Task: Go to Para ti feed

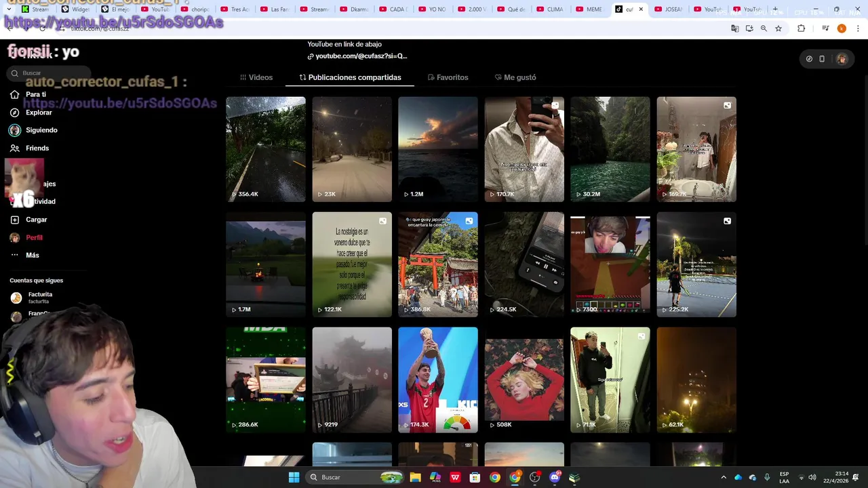Action: click(36, 94)
